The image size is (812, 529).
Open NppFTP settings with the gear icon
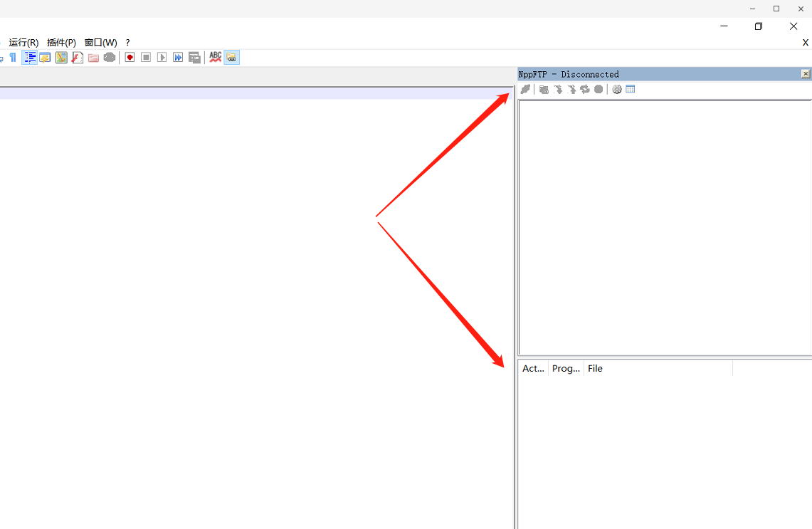click(616, 89)
